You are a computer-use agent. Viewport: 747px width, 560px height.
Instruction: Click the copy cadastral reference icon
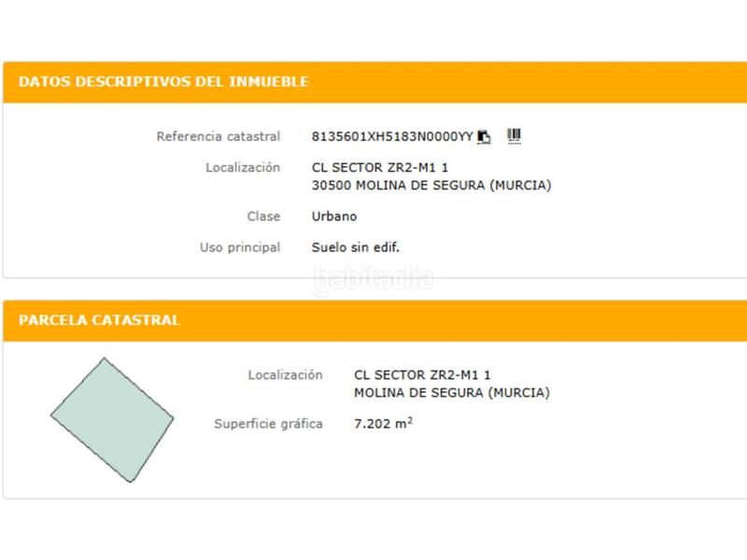click(484, 137)
